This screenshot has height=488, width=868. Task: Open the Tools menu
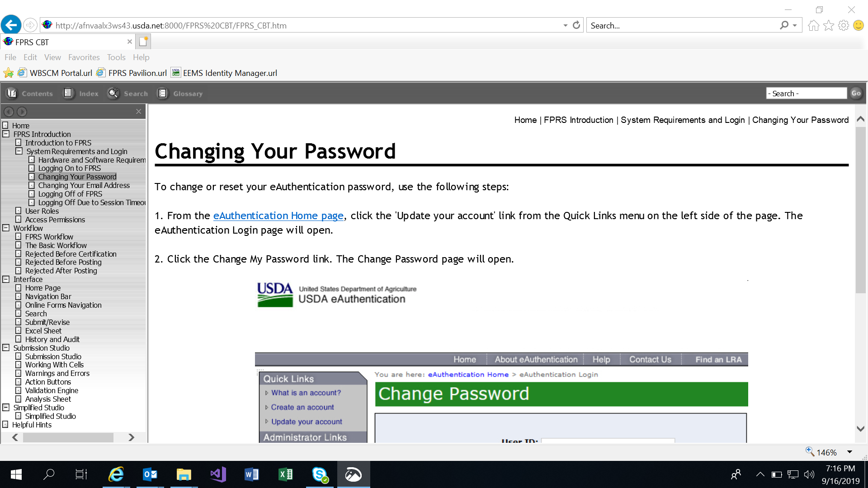click(116, 57)
